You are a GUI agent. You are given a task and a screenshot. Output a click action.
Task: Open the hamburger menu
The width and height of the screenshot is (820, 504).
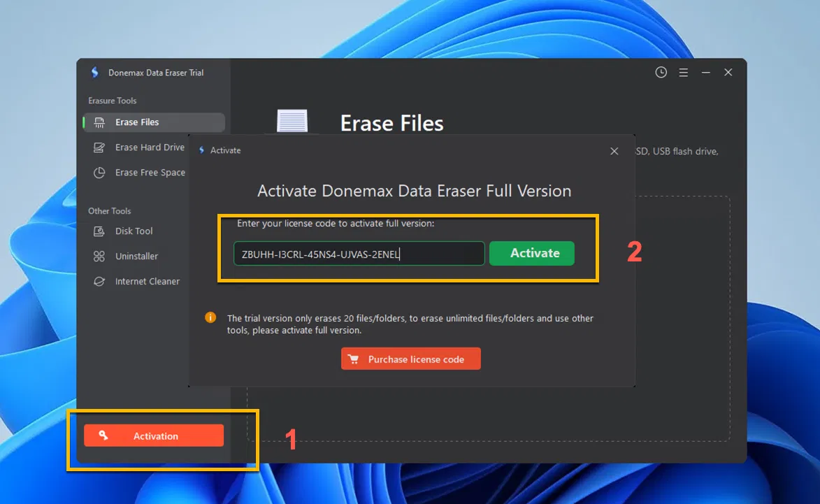(683, 72)
